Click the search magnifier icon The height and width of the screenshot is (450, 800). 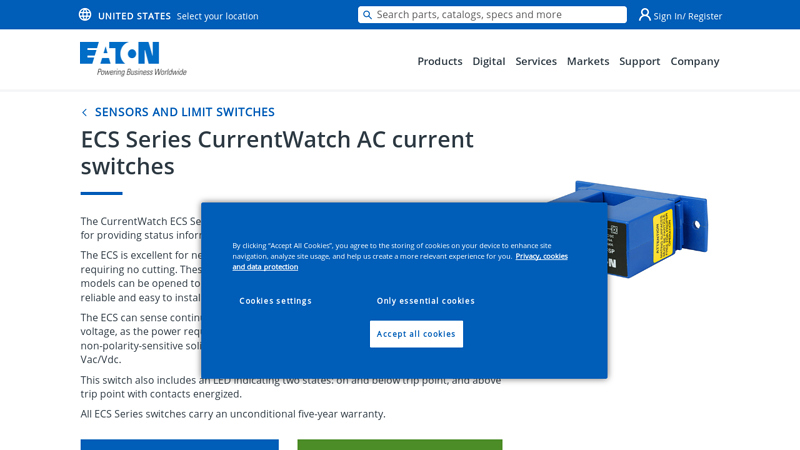click(367, 15)
